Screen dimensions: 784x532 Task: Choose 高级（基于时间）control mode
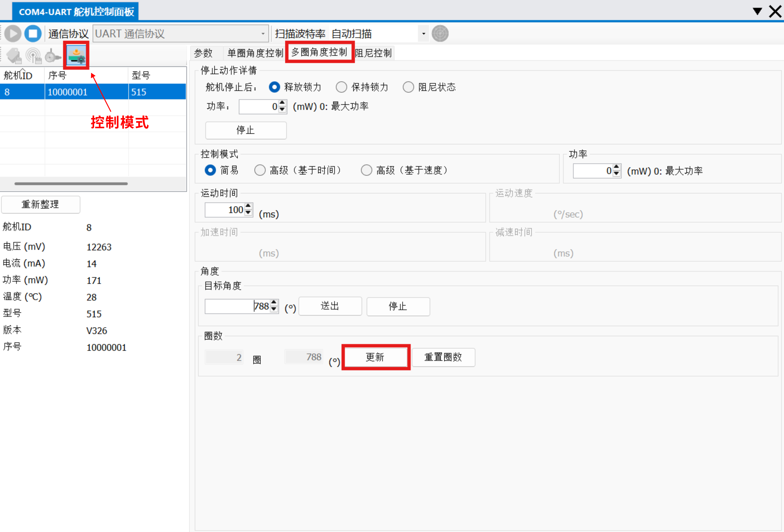coord(260,170)
